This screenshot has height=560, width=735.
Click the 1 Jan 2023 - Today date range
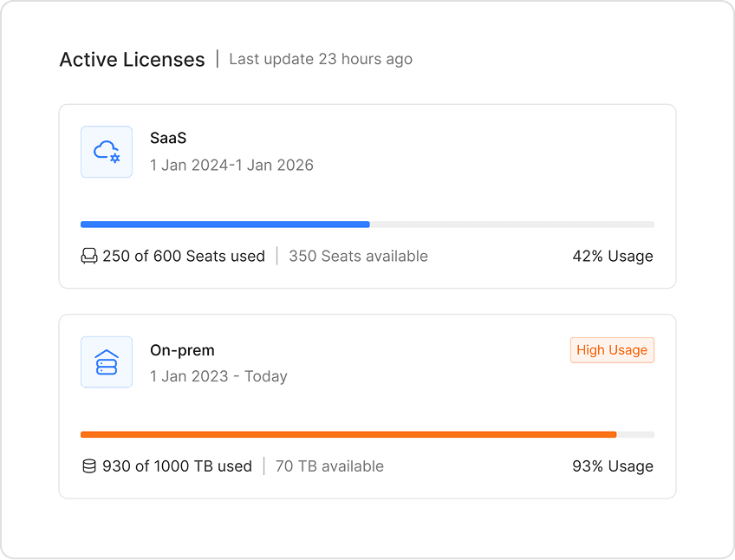[219, 375]
